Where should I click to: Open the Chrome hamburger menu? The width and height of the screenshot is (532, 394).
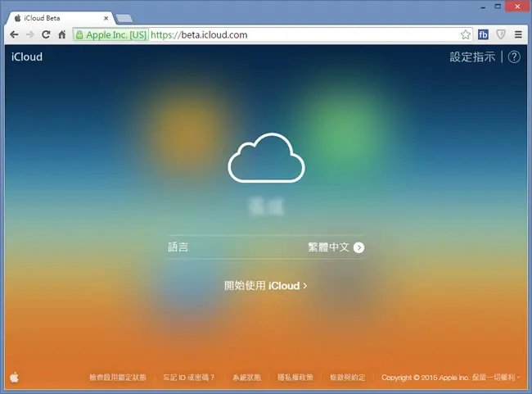(x=518, y=34)
